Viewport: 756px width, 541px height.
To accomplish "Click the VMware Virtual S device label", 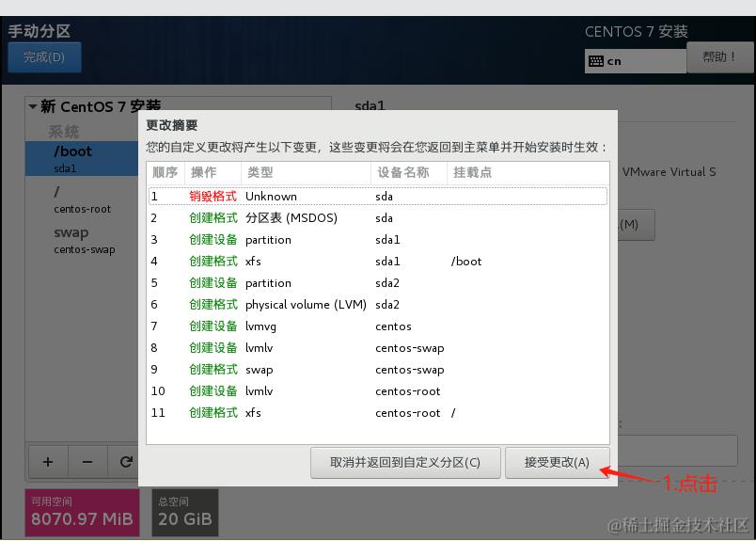I will [669, 172].
